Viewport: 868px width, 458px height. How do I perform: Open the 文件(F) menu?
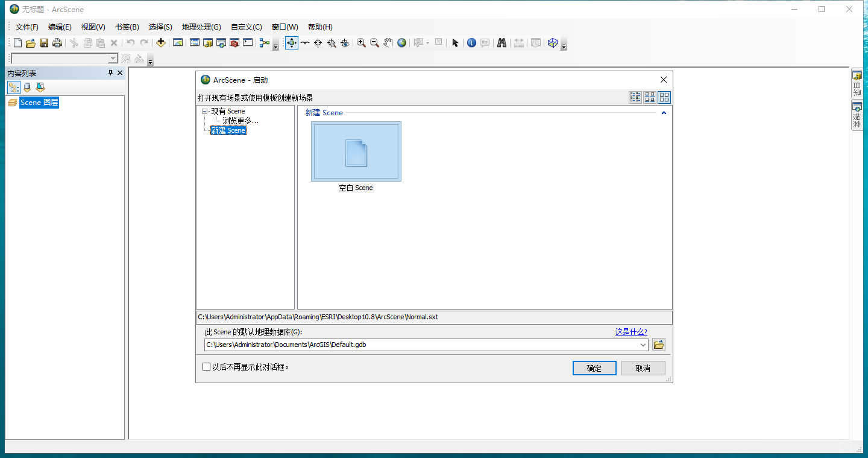27,27
